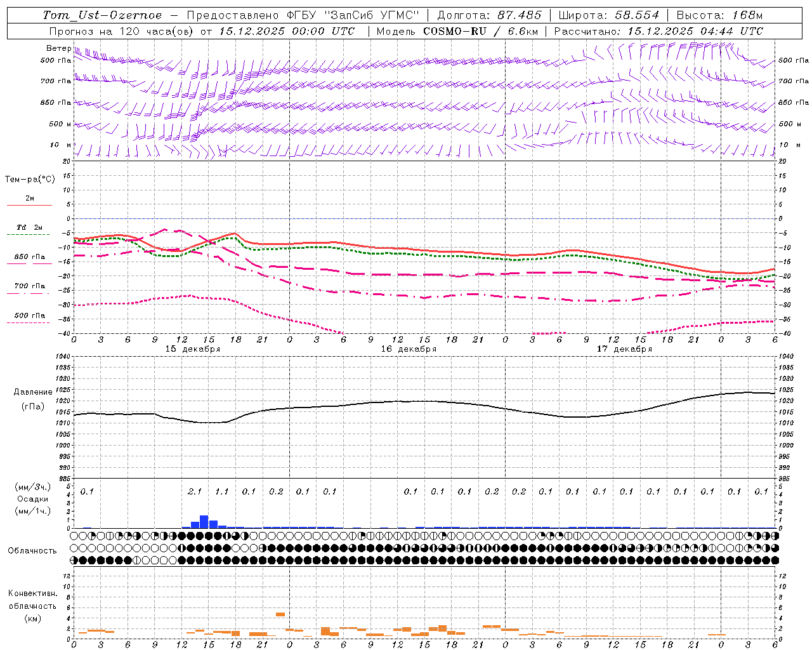Click the "2м" temperature legend entry
This screenshot has height=650, width=812.
click(30, 198)
